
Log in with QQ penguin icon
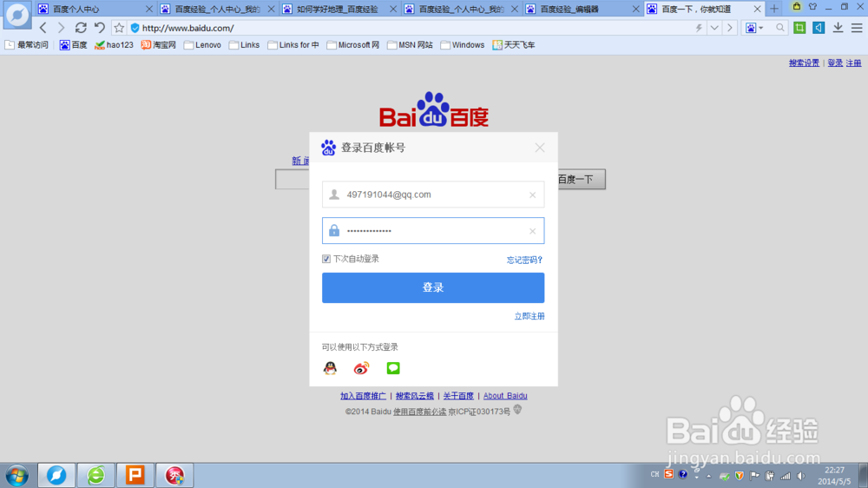330,368
